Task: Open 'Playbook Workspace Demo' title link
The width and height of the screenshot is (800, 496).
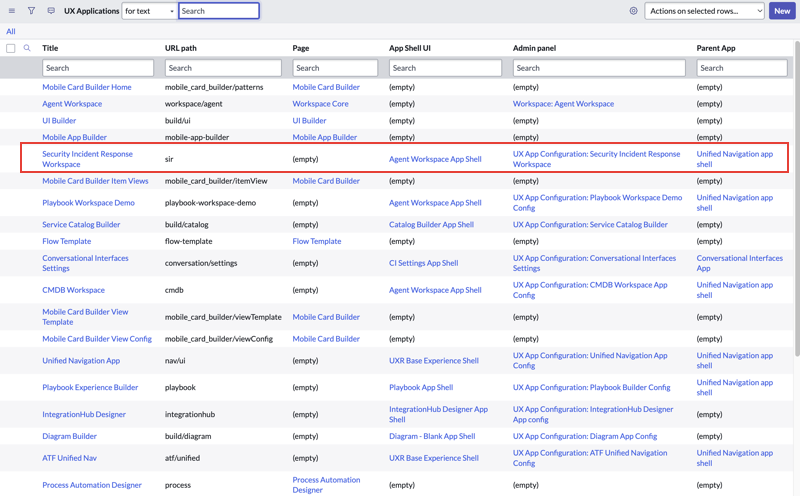Action: coord(88,203)
